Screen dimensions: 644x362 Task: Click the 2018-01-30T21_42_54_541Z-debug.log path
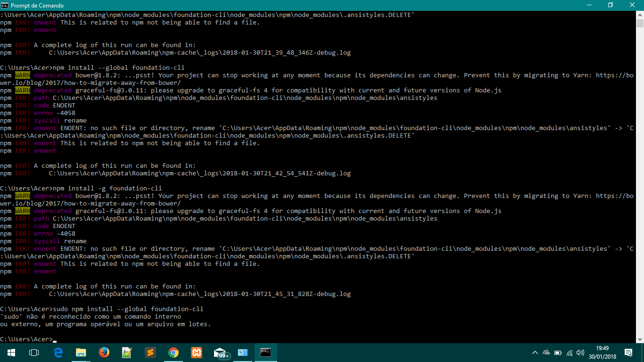coord(200,173)
